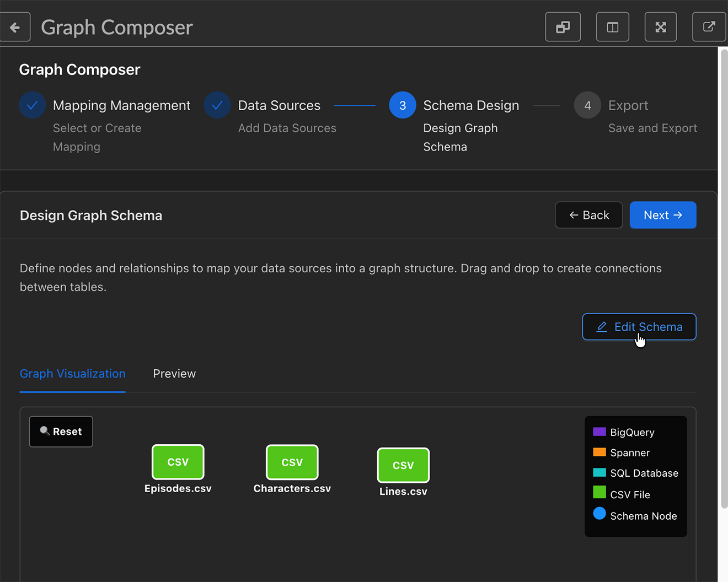
Task: Open the Graph Visualization tab
Action: (x=73, y=374)
